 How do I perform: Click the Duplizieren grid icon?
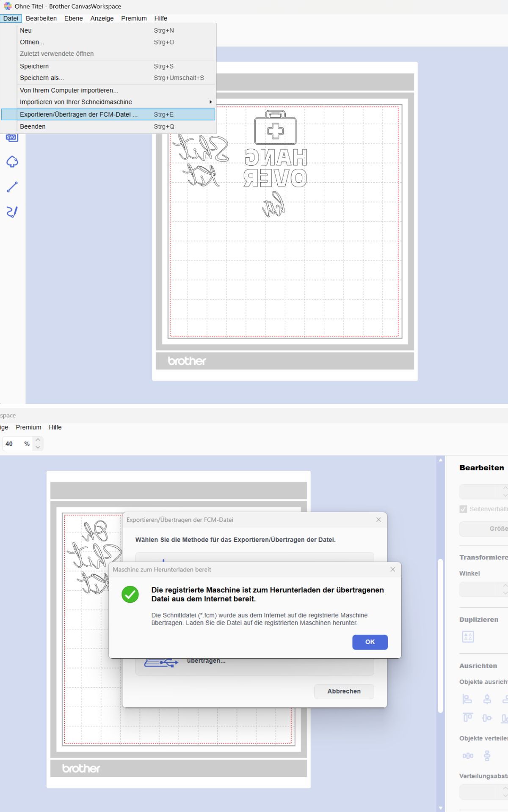tap(468, 636)
